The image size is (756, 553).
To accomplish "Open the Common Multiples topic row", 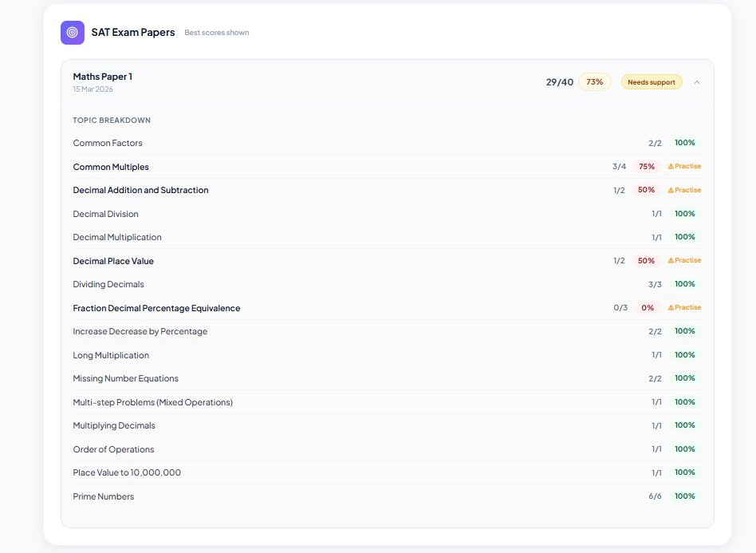I will point(111,168).
